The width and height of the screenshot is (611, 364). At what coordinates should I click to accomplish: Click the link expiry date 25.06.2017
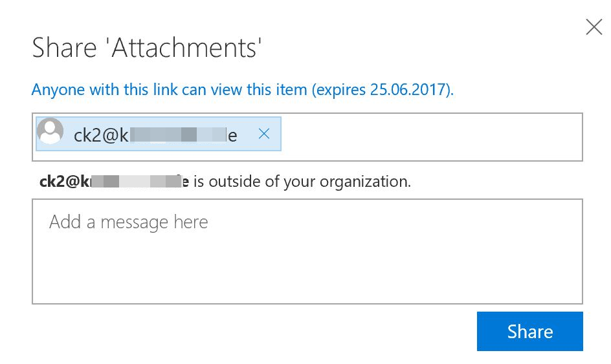point(409,89)
